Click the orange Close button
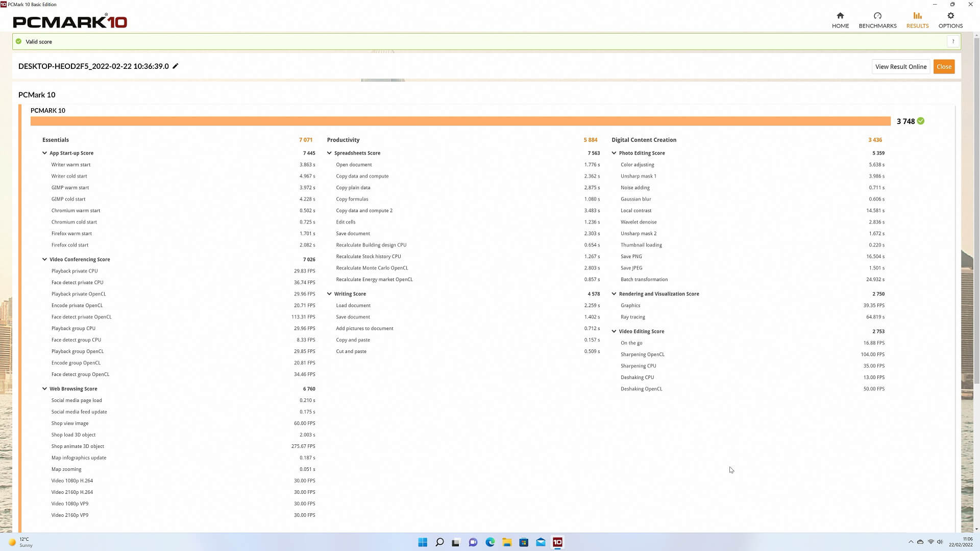Viewport: 980px width, 551px height. pyautogui.click(x=944, y=67)
